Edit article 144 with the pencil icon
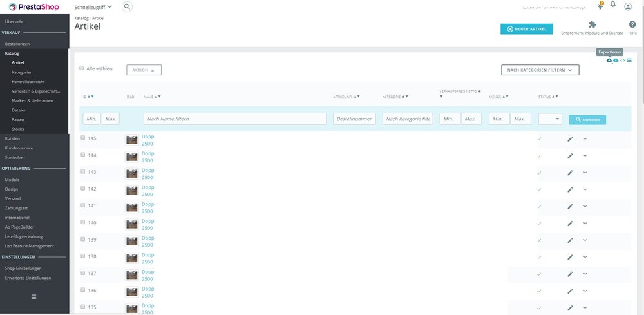This screenshot has width=644, height=315. tap(570, 156)
